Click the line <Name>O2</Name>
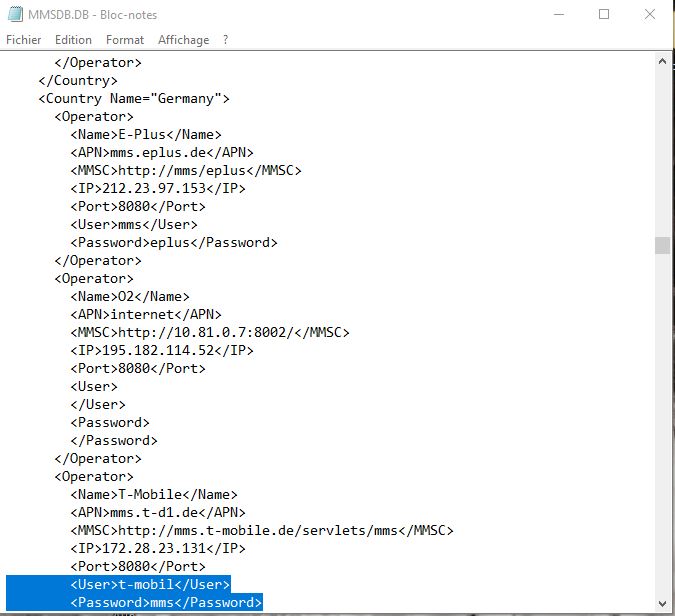Viewport: 675px width, 616px height. click(130, 297)
